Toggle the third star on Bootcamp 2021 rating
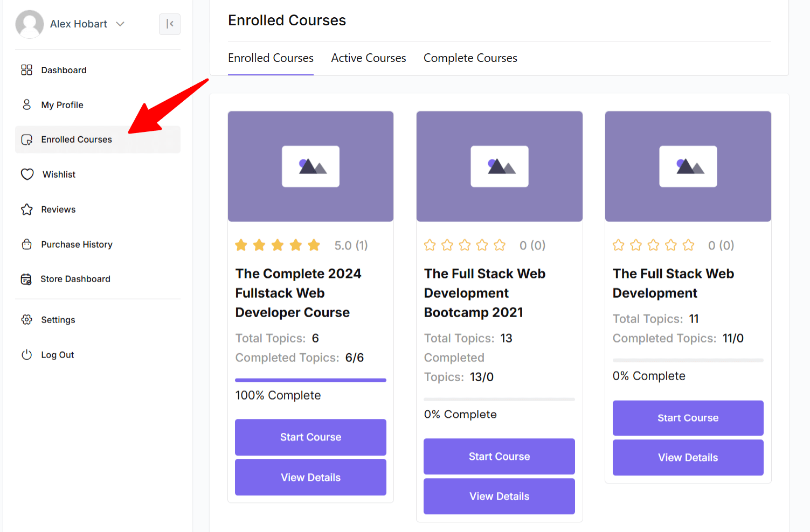Image resolution: width=810 pixels, height=532 pixels. tap(465, 245)
